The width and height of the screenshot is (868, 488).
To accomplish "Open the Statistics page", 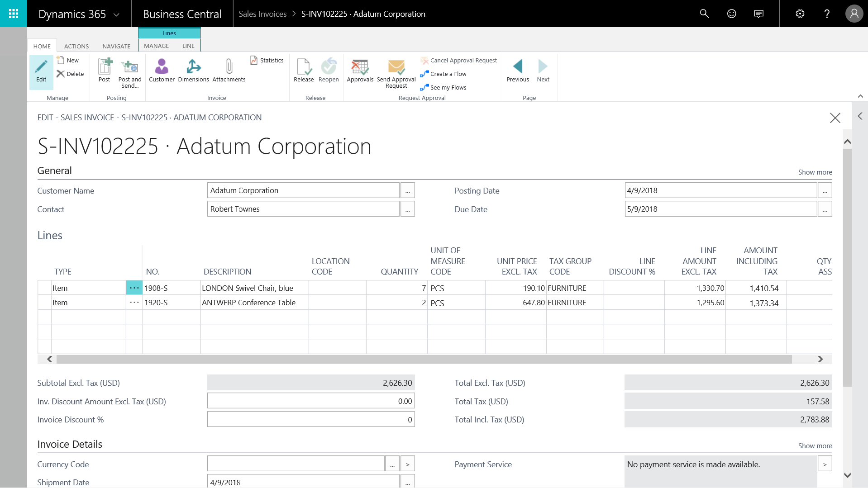I will click(x=267, y=60).
